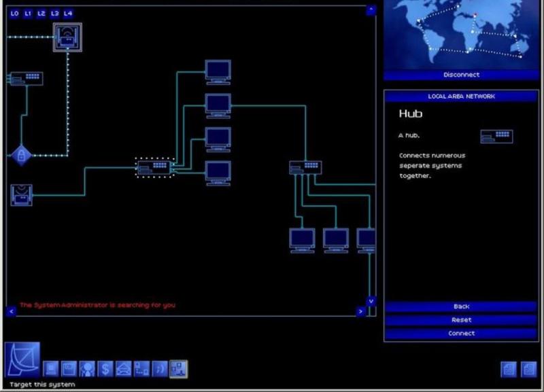
Task: Click the person status icon in toolbar
Action: click(x=87, y=369)
